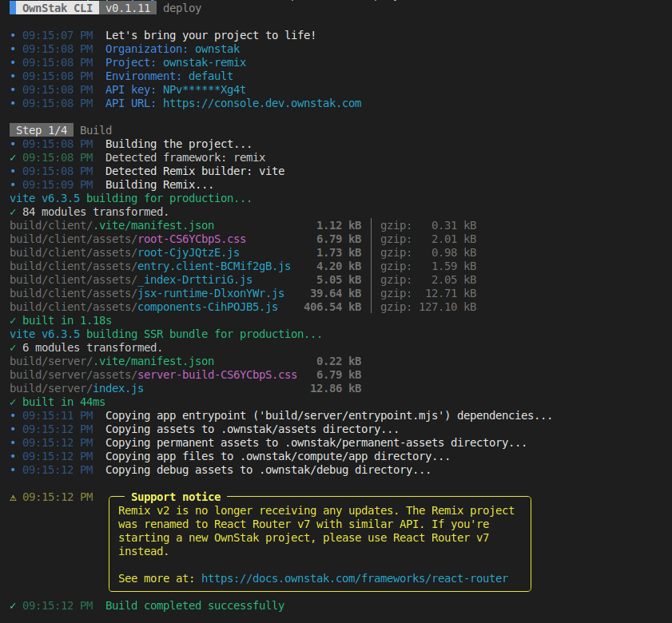
Task: Open the https://console.dev.ownstak.com API URL
Action: tap(262, 103)
